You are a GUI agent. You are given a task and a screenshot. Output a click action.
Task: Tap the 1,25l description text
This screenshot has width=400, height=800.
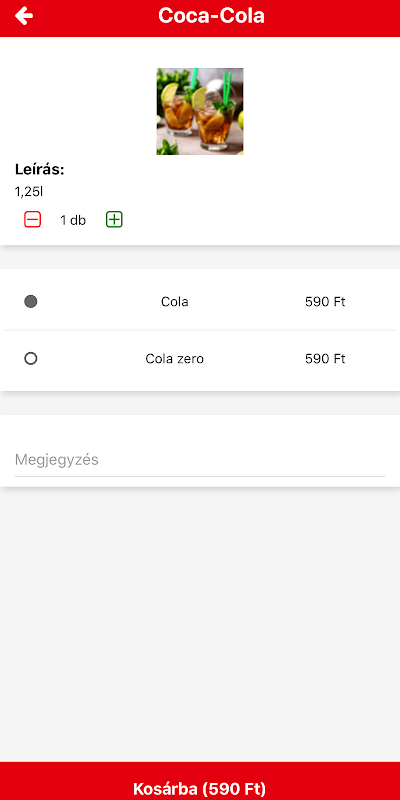29,192
